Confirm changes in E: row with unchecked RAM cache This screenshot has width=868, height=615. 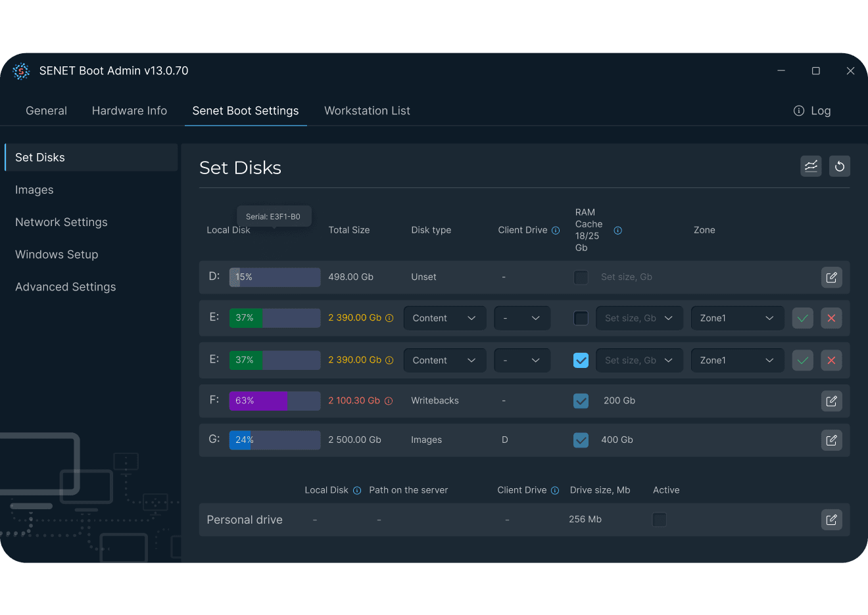(803, 318)
